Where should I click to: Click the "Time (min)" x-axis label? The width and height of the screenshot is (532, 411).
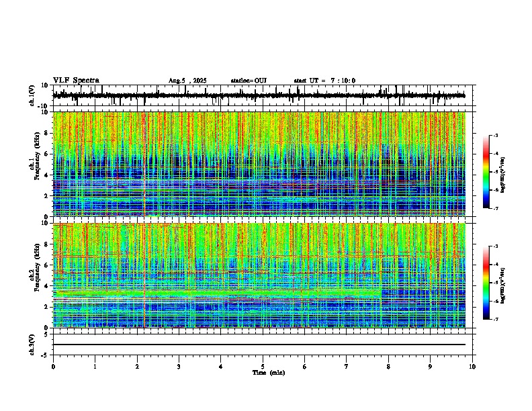coord(269,373)
